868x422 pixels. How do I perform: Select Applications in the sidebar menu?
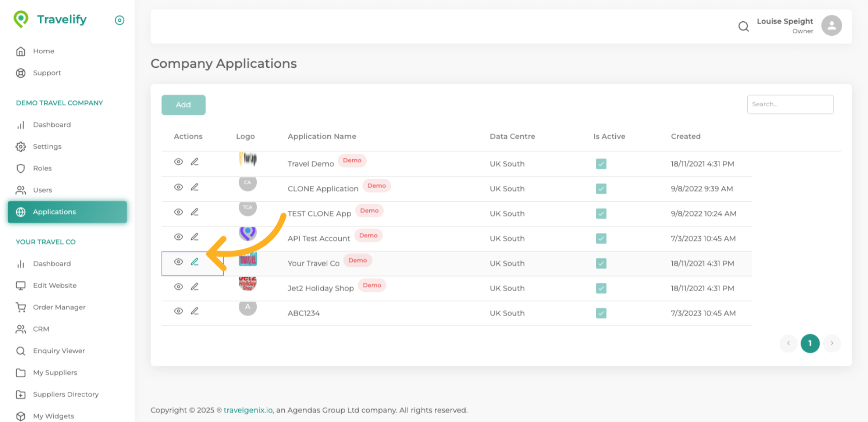[x=54, y=212]
